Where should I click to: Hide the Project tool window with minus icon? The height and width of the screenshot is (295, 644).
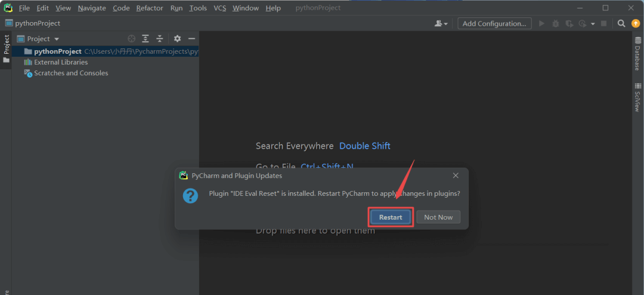click(191, 39)
